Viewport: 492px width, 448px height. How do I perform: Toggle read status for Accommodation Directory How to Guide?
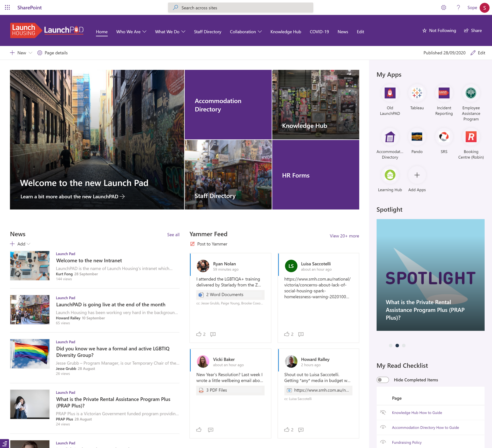pos(383,427)
